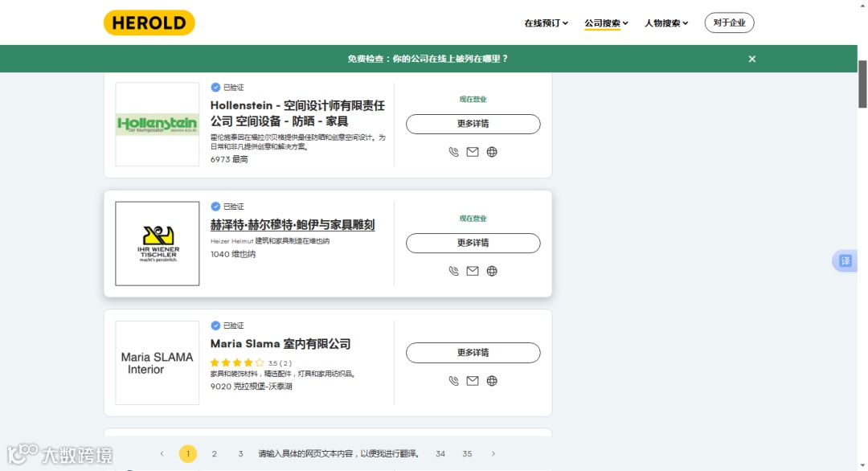Open Maria SLAMA Interior logo thumbnail
This screenshot has height=471, width=868.
pyautogui.click(x=158, y=363)
